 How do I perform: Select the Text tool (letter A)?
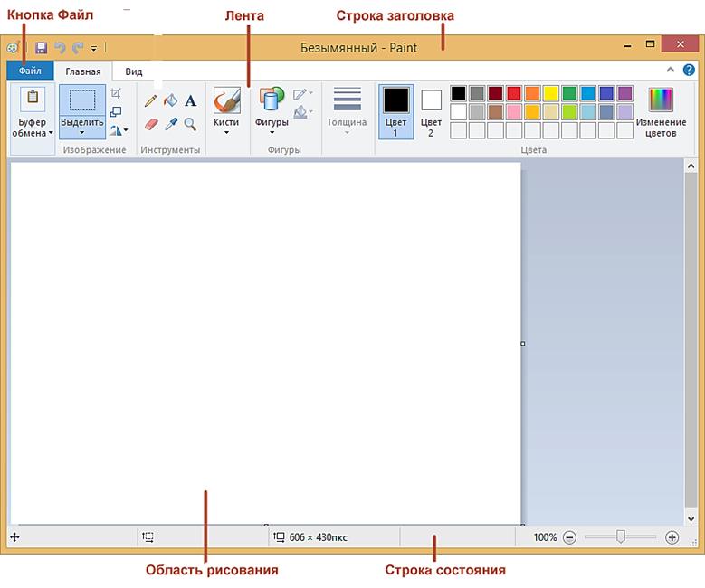click(x=191, y=100)
